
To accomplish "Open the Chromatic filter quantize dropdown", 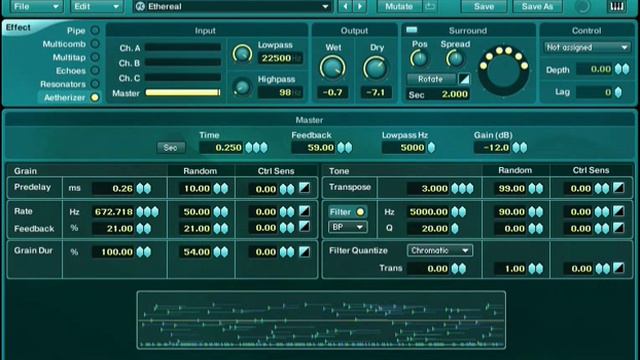I will pos(440,250).
